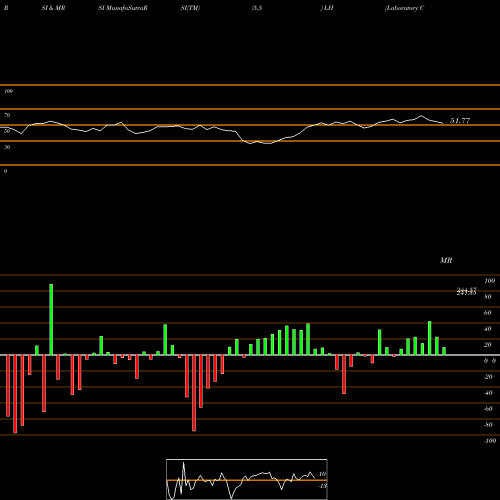The width and height of the screenshot is (500, 500).
Task: Click the ') LH' ticker text
Action: point(327,8)
